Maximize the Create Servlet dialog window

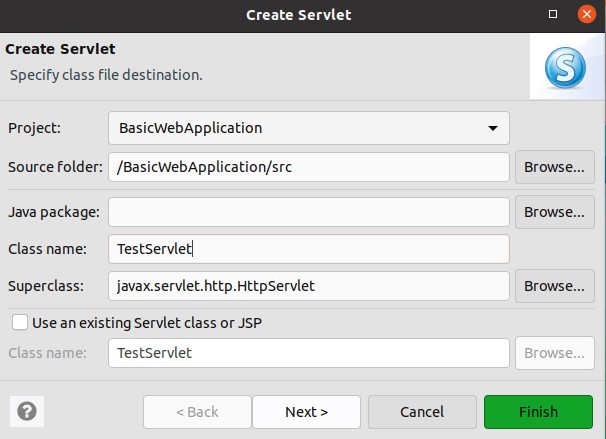(554, 15)
